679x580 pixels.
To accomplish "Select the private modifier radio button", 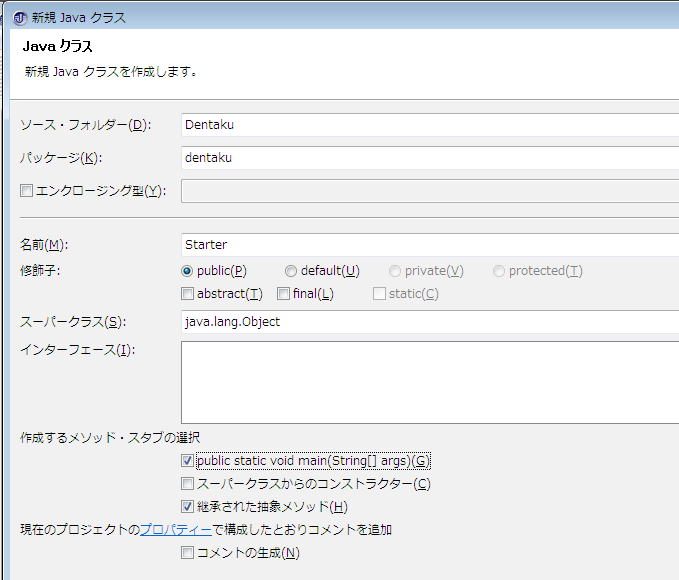I will tap(395, 271).
